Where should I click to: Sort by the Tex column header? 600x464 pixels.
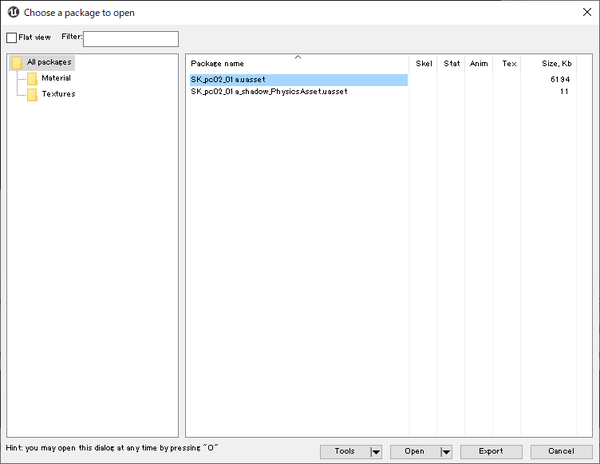(x=509, y=63)
